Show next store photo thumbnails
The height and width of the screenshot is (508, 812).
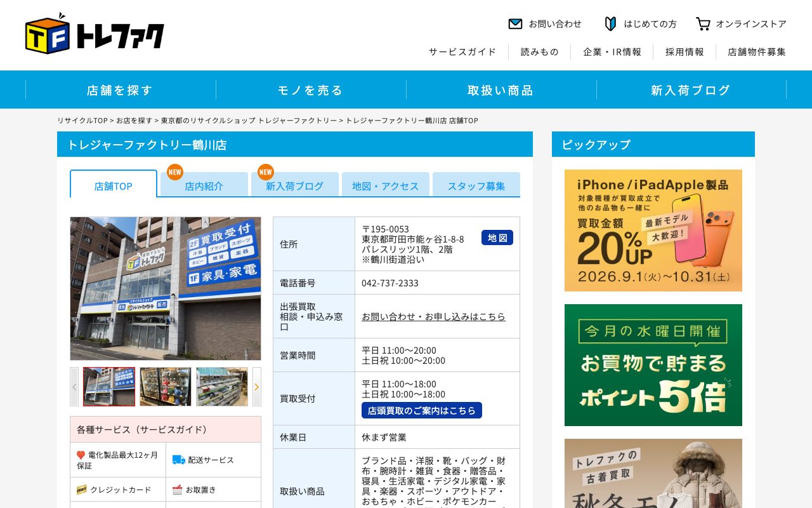(257, 387)
